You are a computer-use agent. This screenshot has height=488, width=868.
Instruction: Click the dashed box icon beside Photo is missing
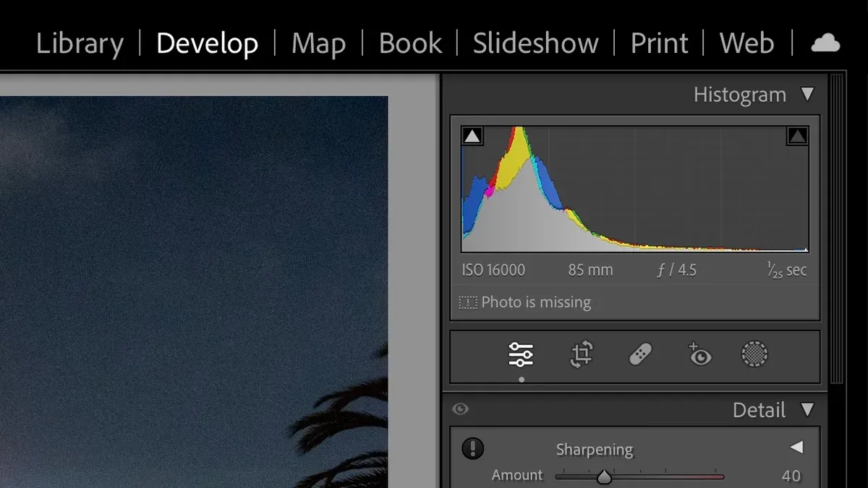tap(468, 303)
